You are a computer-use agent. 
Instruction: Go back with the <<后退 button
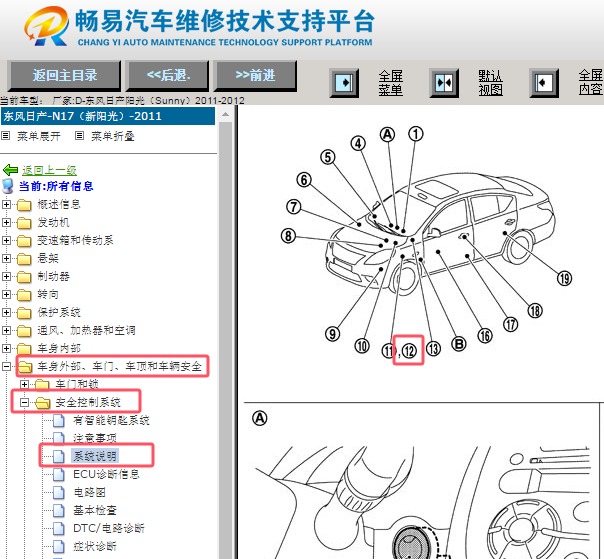[x=168, y=75]
